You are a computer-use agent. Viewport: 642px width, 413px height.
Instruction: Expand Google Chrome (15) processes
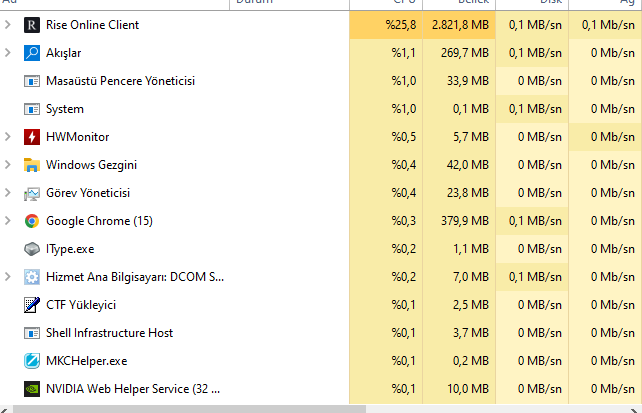[x=8, y=221]
